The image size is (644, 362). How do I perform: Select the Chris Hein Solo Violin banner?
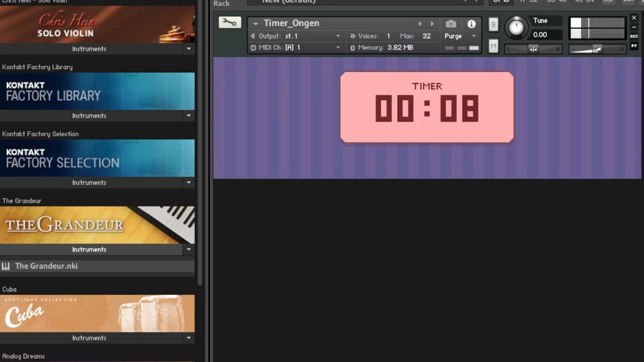pyautogui.click(x=97, y=24)
